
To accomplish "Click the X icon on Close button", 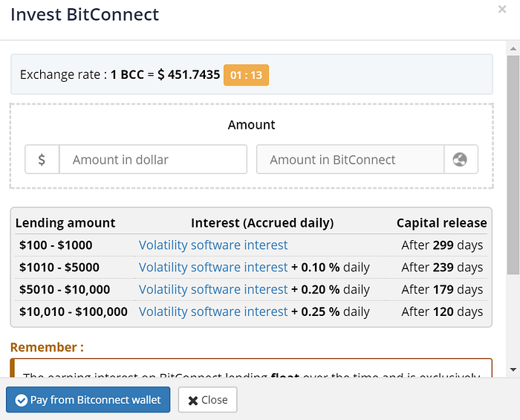I will [x=193, y=401].
